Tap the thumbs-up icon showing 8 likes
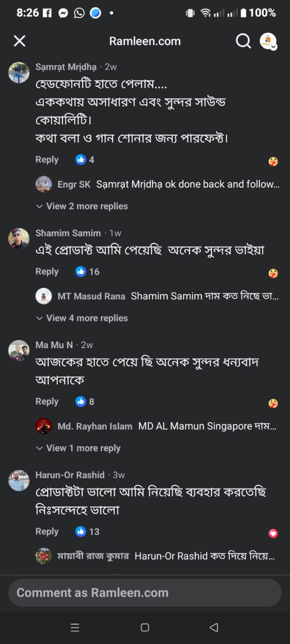 tap(81, 401)
